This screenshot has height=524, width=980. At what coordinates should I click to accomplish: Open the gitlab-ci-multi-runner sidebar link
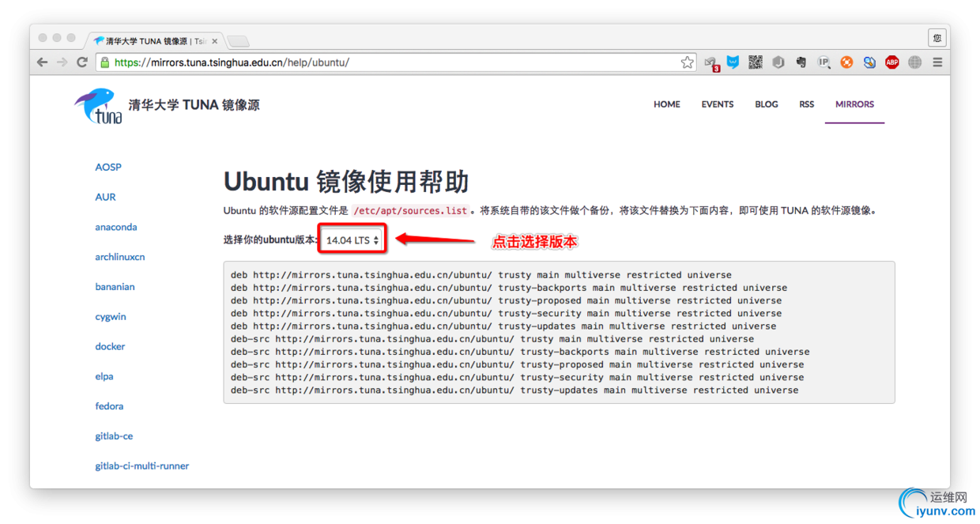click(x=142, y=466)
